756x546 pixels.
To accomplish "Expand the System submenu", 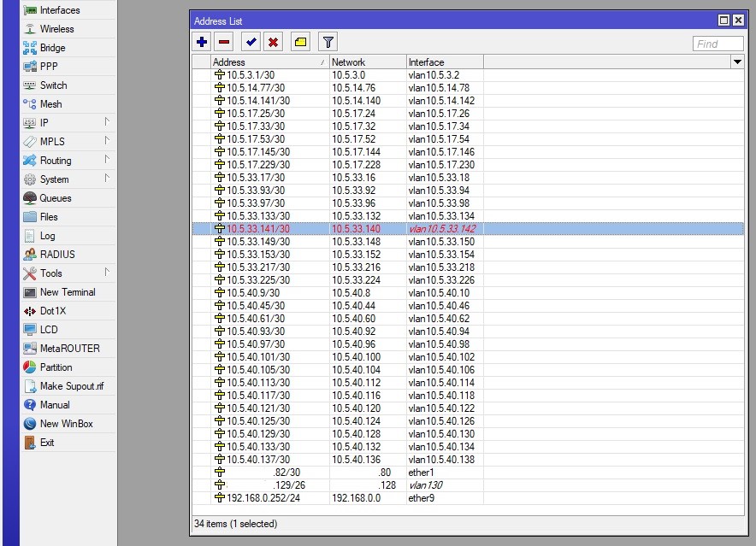I will pyautogui.click(x=68, y=179).
